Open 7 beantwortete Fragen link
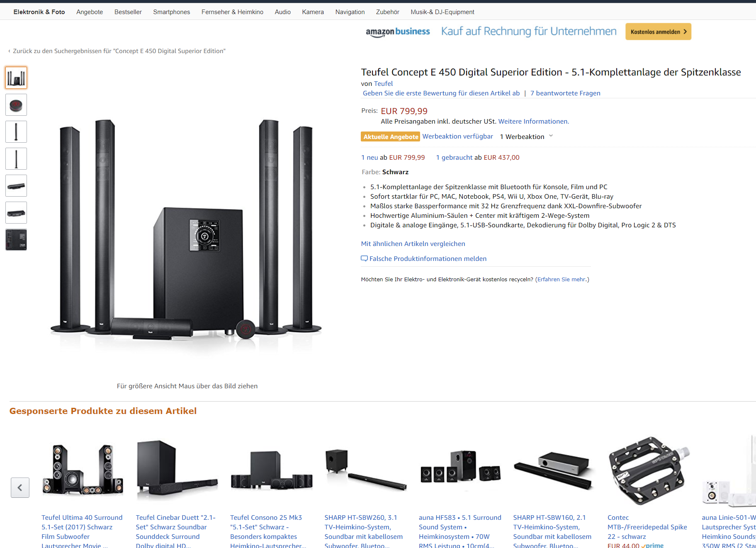This screenshot has height=548, width=756. tap(565, 93)
